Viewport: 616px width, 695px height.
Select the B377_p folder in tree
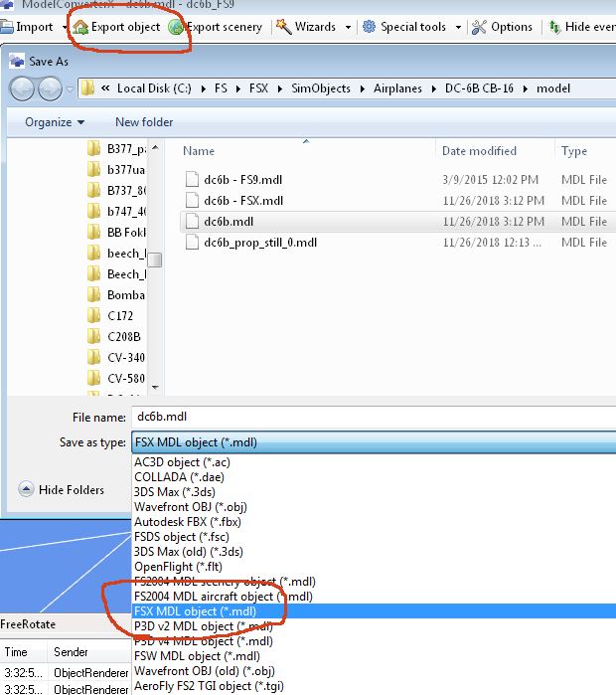(x=117, y=148)
